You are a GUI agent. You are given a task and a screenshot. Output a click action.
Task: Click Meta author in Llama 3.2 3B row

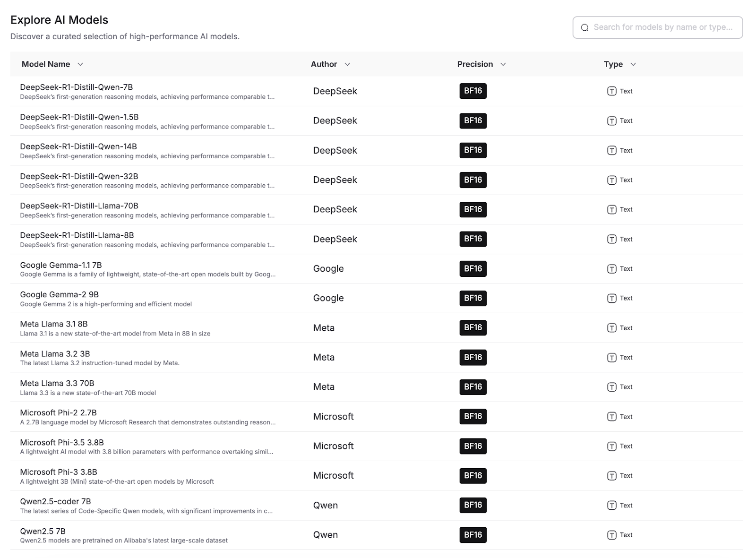324,358
